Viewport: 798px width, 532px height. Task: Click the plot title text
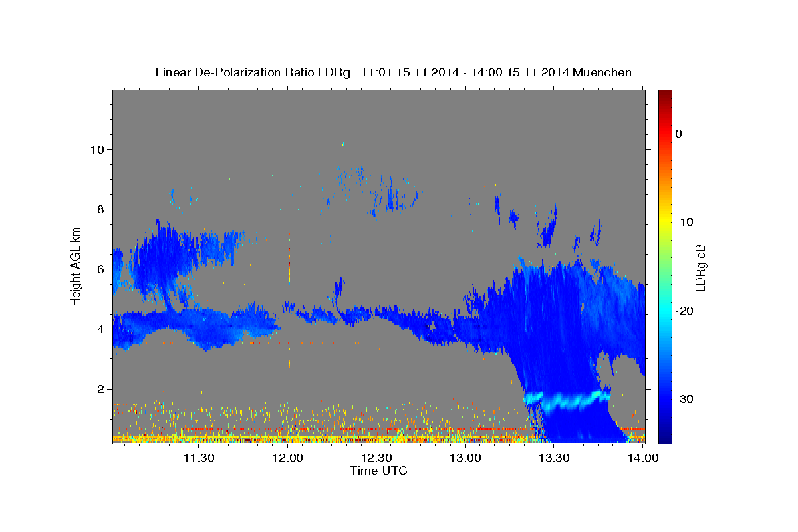coord(393,72)
